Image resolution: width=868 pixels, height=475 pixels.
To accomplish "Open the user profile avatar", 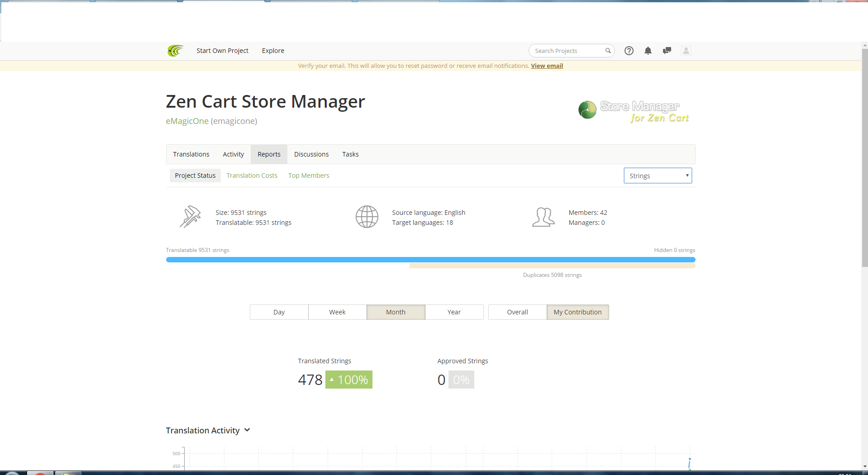I will pyautogui.click(x=686, y=51).
